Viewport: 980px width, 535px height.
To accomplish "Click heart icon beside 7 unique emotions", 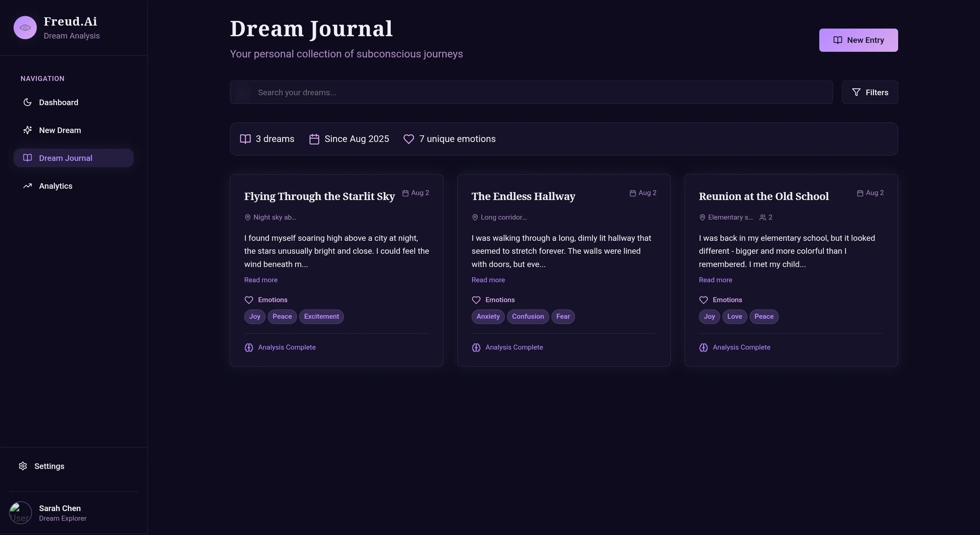I will 408,139.
